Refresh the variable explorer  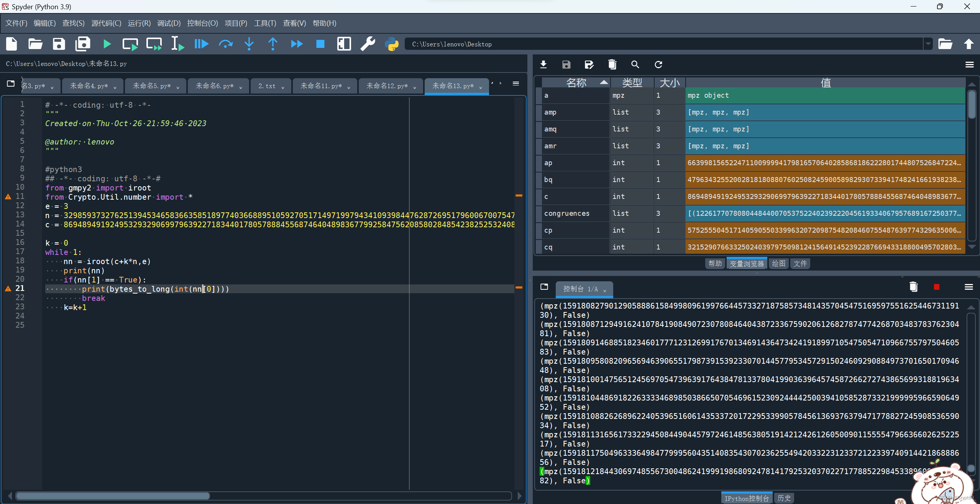658,64
